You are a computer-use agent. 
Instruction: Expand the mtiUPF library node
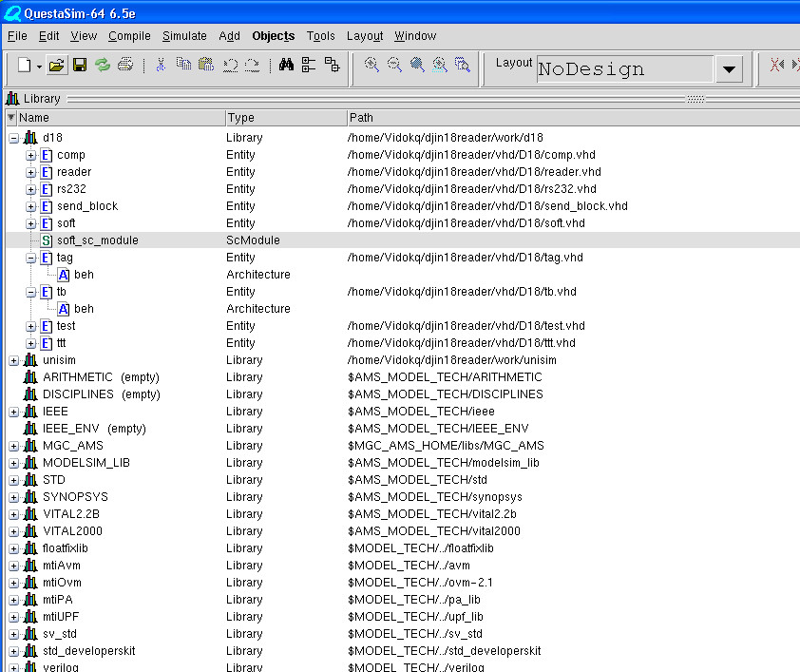point(14,618)
